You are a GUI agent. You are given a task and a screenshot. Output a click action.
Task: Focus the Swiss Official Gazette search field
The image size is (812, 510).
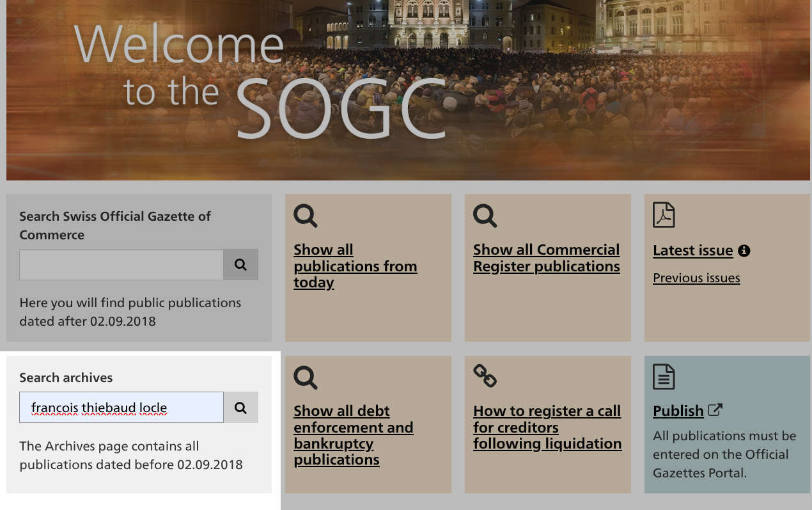(x=121, y=265)
